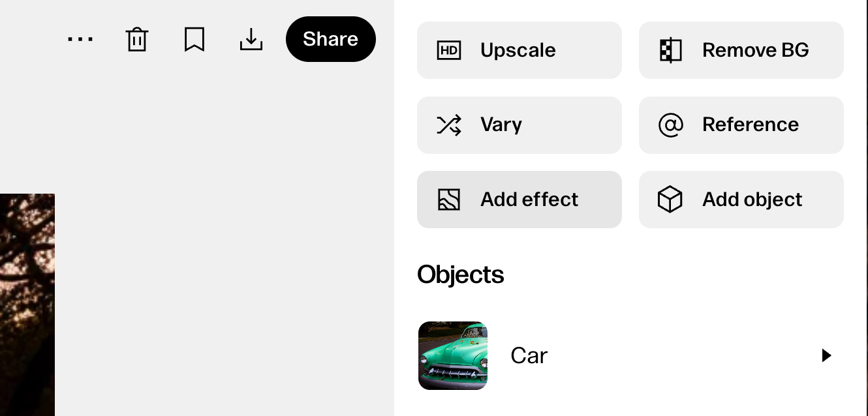The height and width of the screenshot is (416, 868).
Task: Click the @ icon on Reference
Action: pyautogui.click(x=670, y=125)
